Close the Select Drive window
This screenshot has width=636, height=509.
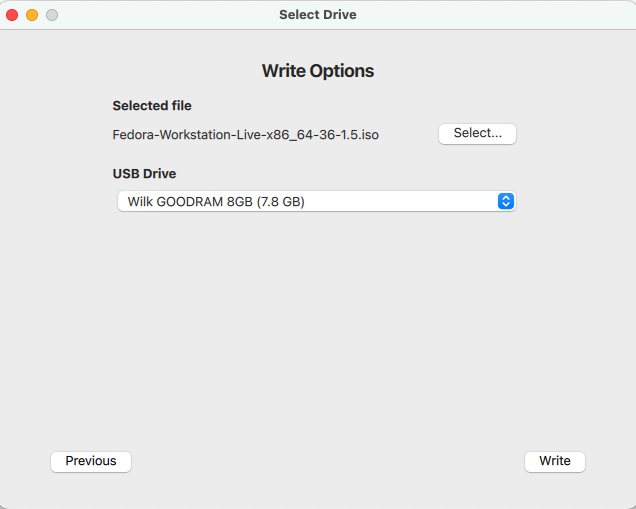12,15
